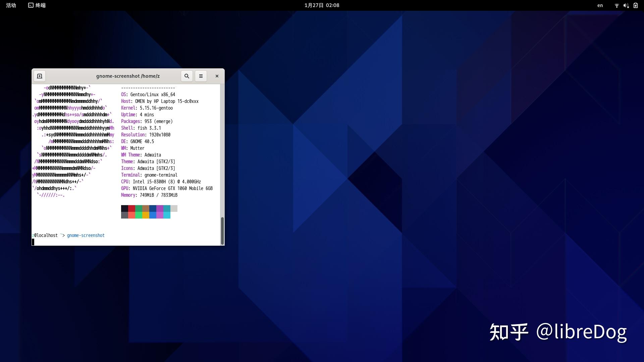Toggle the Activities overview with 活动
This screenshot has height=362, width=644.
(11, 5)
